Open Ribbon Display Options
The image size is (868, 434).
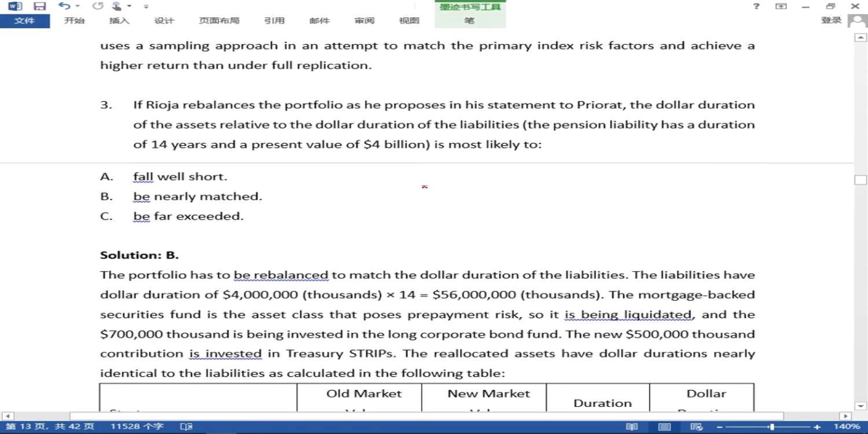(x=781, y=6)
